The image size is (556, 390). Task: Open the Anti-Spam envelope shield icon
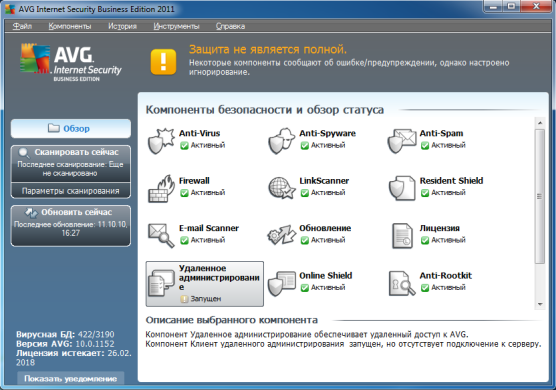click(x=402, y=141)
